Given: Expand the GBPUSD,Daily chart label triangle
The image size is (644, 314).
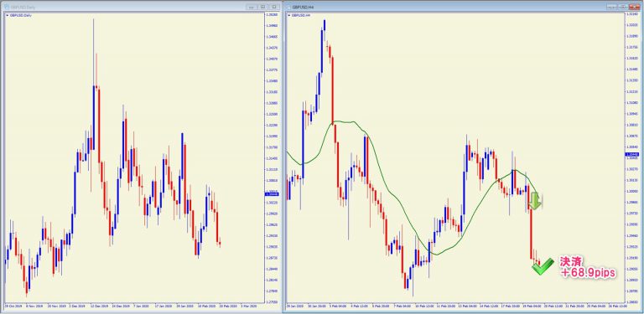Looking at the screenshot, I should pos(8,15).
